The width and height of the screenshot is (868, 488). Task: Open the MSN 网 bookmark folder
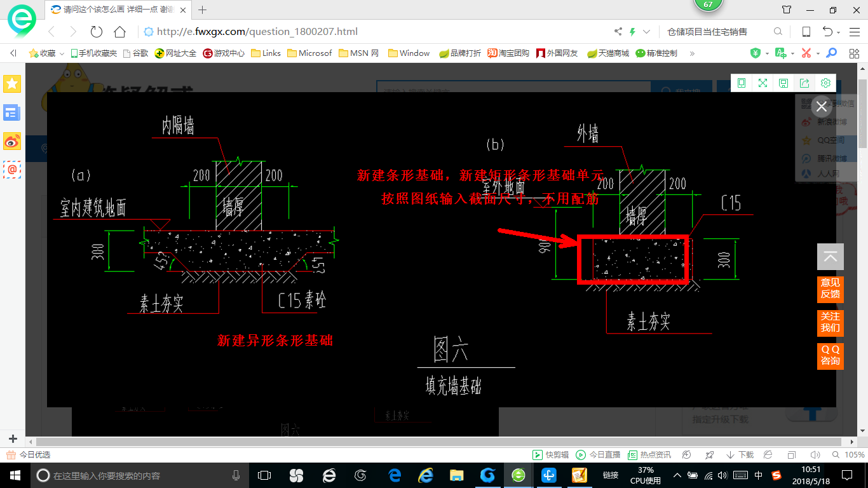pyautogui.click(x=359, y=53)
